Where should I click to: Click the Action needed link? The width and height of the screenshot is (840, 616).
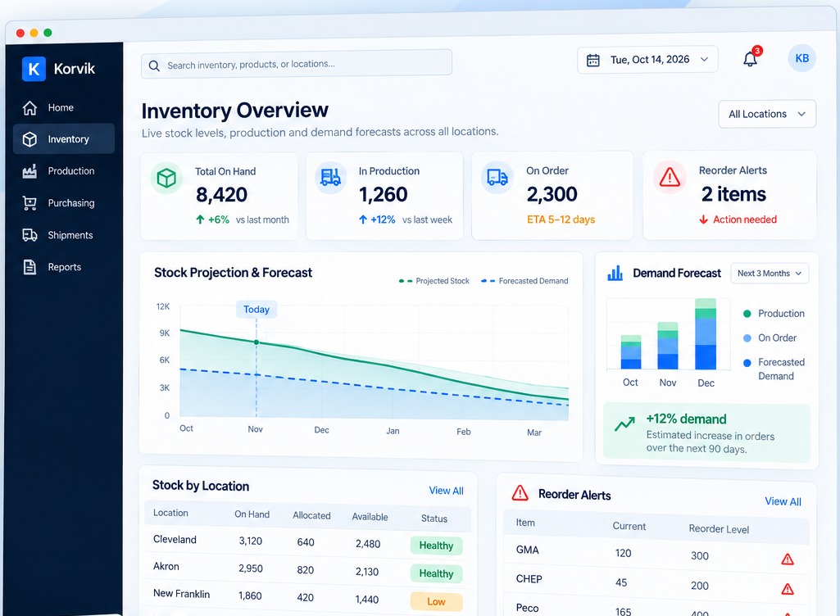pyautogui.click(x=745, y=220)
